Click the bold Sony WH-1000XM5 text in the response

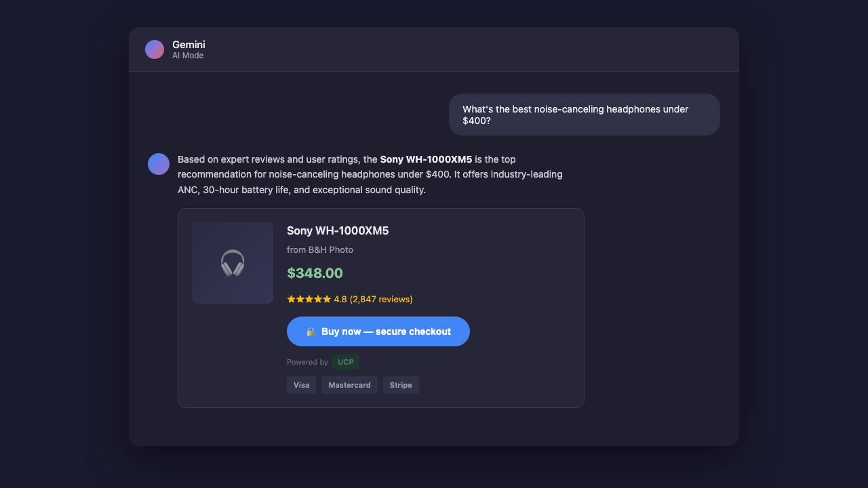click(x=427, y=159)
